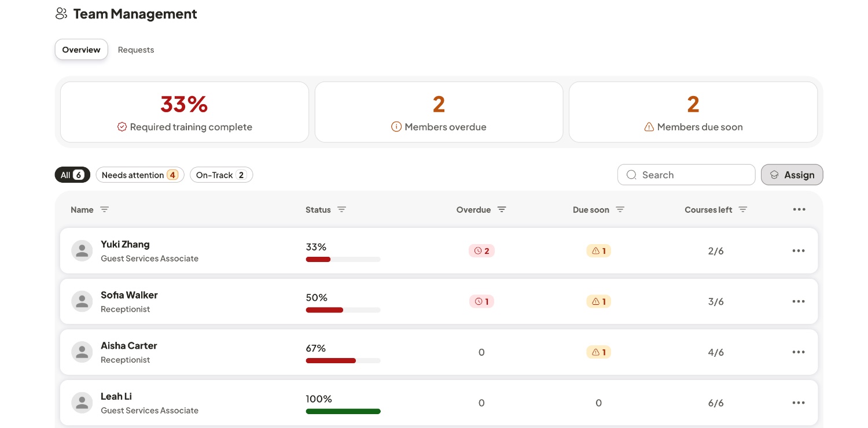Open Leah Li's member name
The height and width of the screenshot is (428, 868).
tap(116, 396)
